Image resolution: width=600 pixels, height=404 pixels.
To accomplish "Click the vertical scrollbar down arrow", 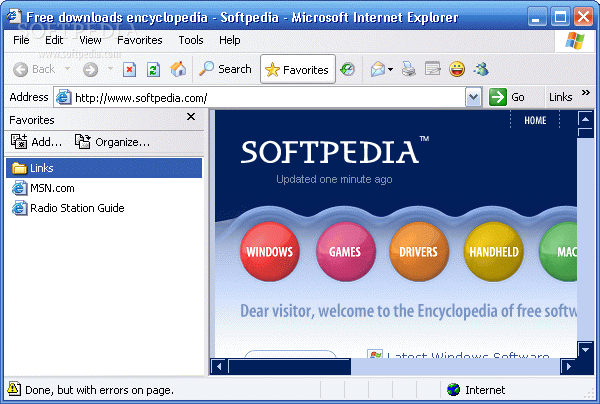I will (x=585, y=349).
